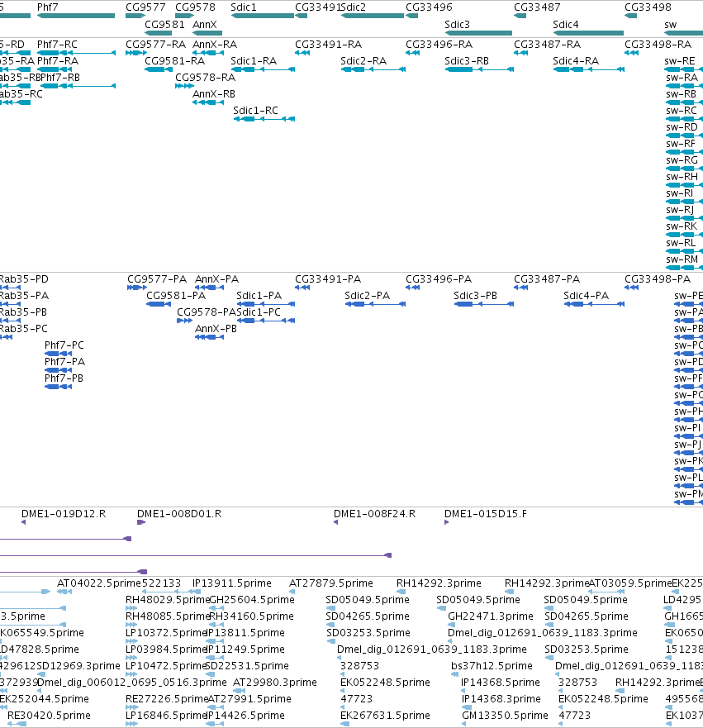
Task: Open the AT27879.5prime EST label
Action: point(331,583)
